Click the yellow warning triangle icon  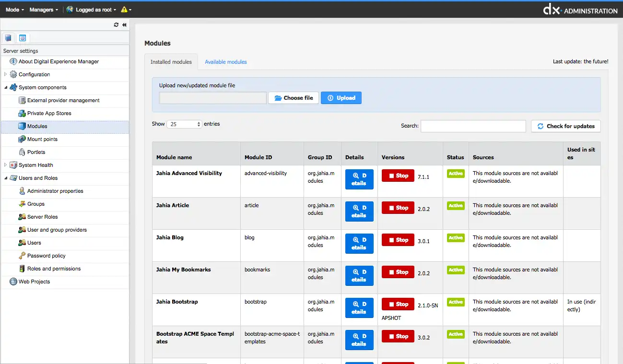pos(124,10)
